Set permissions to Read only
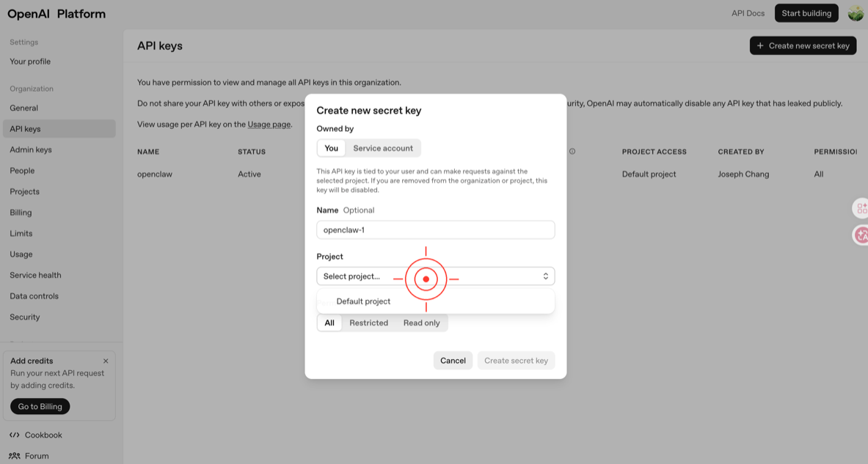This screenshot has width=868, height=464. [x=421, y=323]
